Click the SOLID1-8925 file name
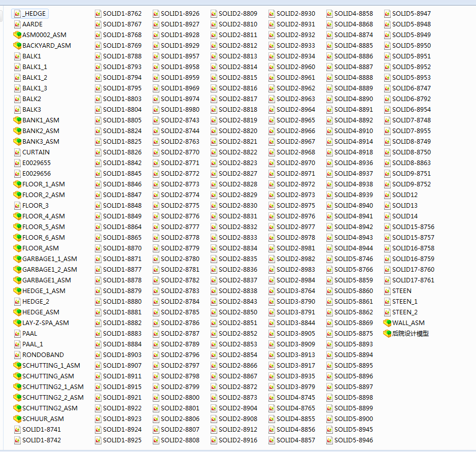Viewport: 476px width, 452px height. point(122,440)
